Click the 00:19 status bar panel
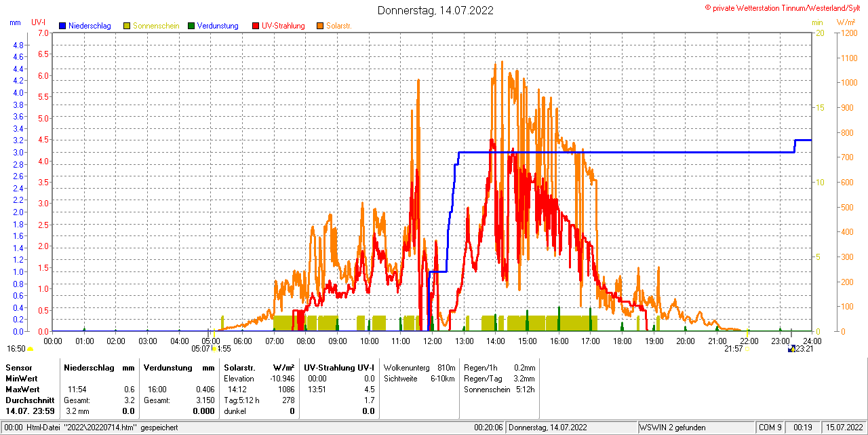 pos(803,428)
